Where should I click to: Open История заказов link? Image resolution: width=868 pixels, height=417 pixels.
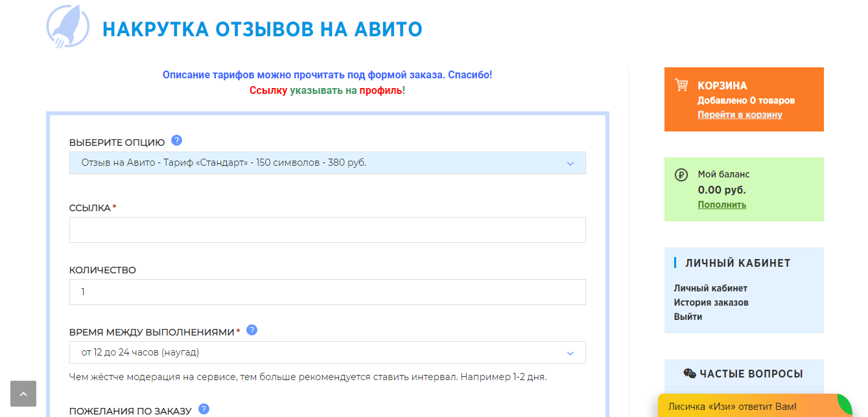[x=711, y=302]
